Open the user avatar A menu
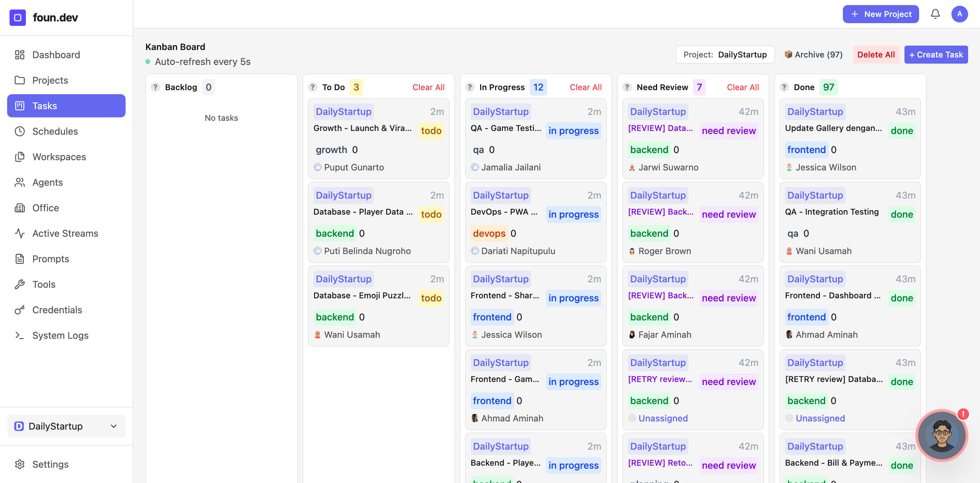Screen dimensions: 980x483 coord(960,14)
